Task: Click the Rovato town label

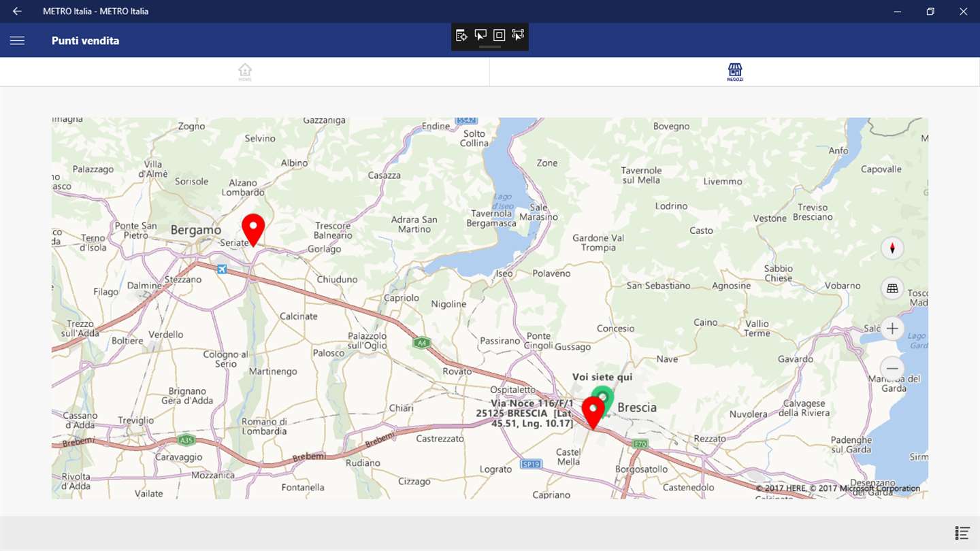Action: 457,371
